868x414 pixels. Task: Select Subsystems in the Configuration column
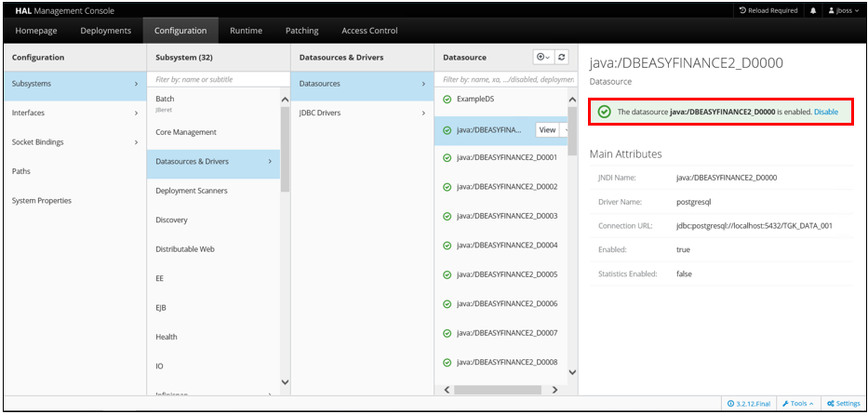(75, 84)
